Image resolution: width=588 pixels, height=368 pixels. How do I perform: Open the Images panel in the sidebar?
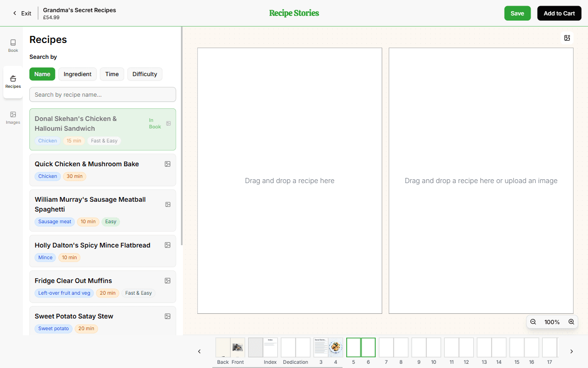click(13, 117)
